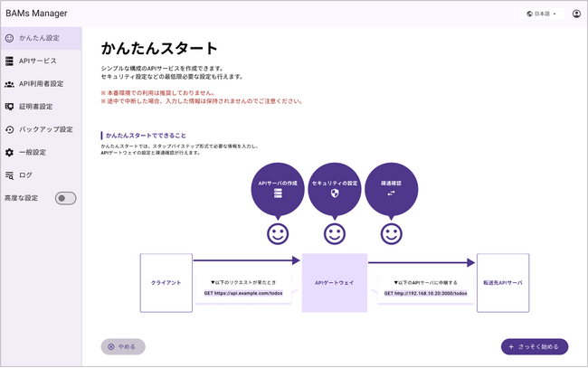Click the クライアント box in diagram

(166, 283)
